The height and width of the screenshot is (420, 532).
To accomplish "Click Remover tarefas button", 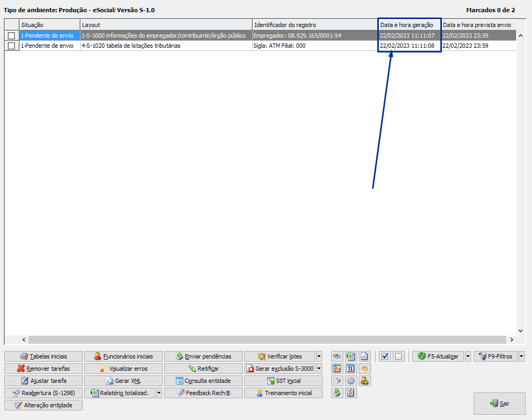I will pos(43,369).
